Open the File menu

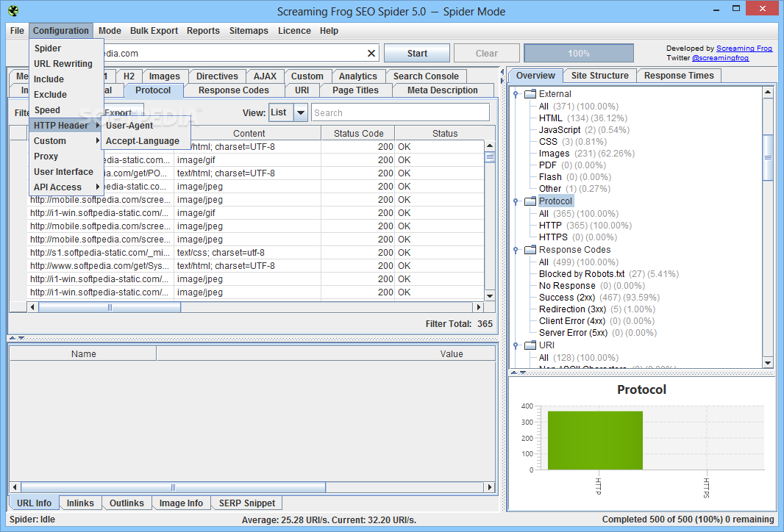pyautogui.click(x=17, y=30)
